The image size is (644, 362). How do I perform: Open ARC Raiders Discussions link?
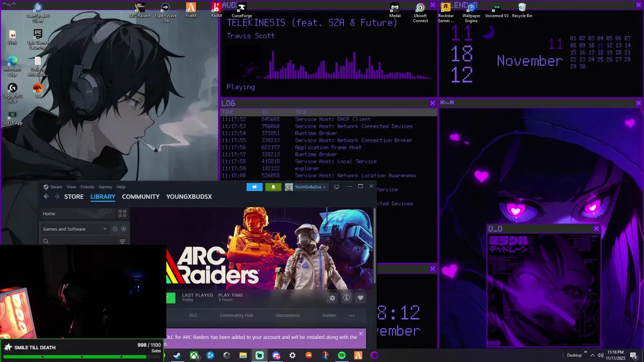[x=288, y=315]
